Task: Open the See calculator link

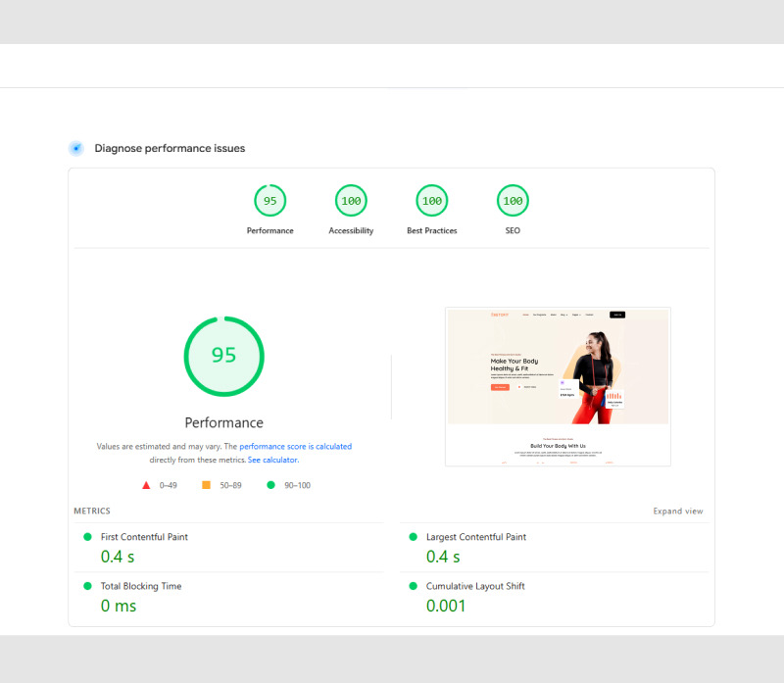Action: (x=273, y=460)
